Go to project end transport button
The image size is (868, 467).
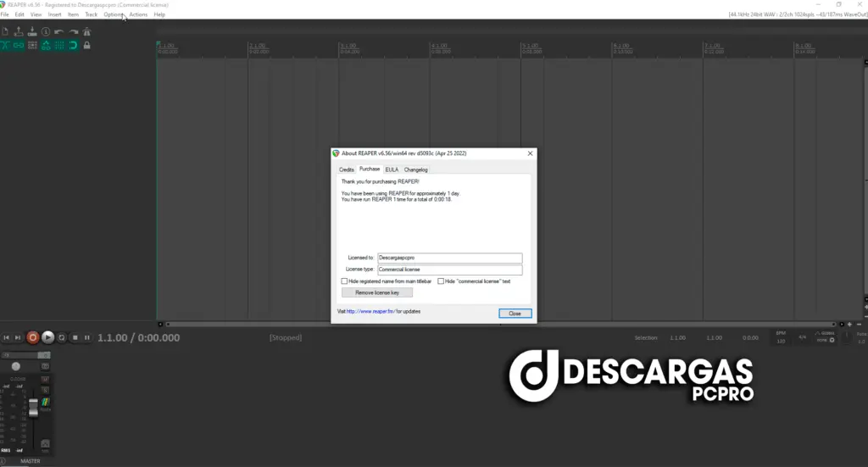point(18,337)
